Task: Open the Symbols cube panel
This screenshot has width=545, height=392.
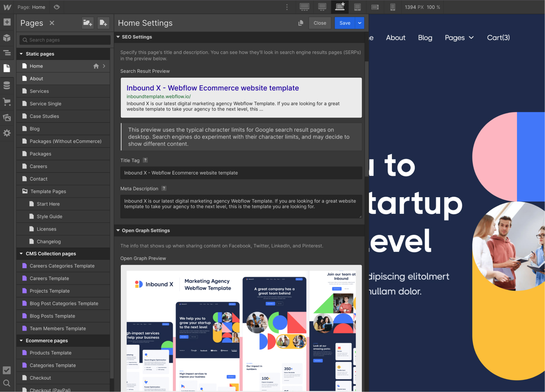Action: [x=7, y=38]
